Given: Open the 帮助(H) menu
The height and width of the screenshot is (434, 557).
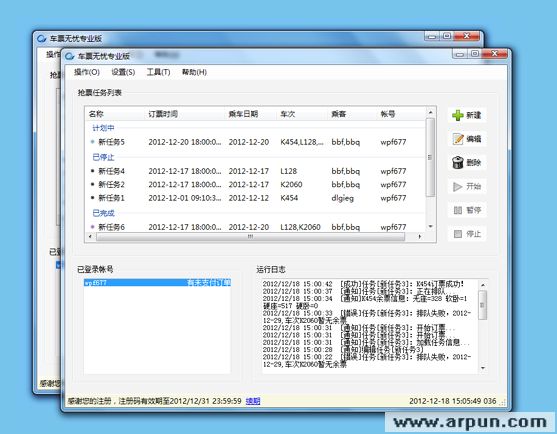Looking at the screenshot, I should [194, 72].
